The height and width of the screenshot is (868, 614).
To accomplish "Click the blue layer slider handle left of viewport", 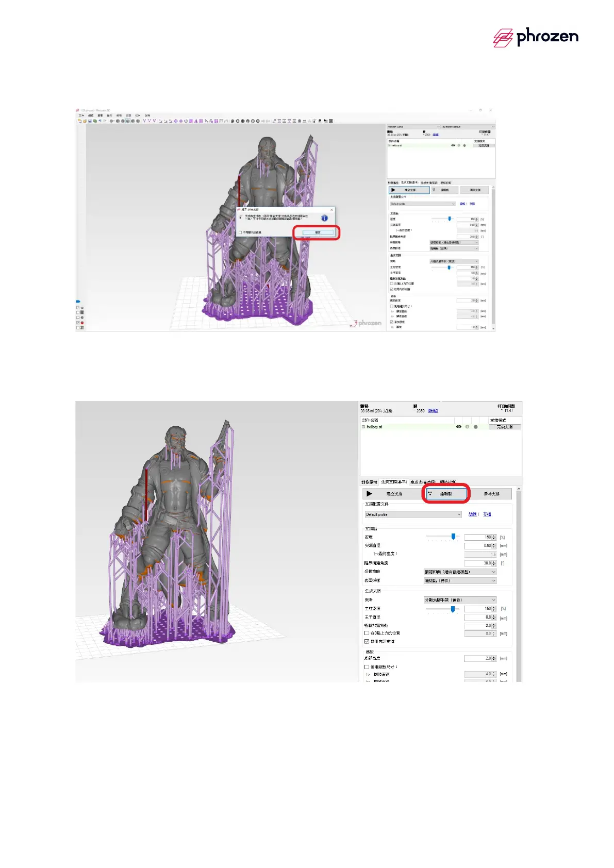I will pos(78,302).
